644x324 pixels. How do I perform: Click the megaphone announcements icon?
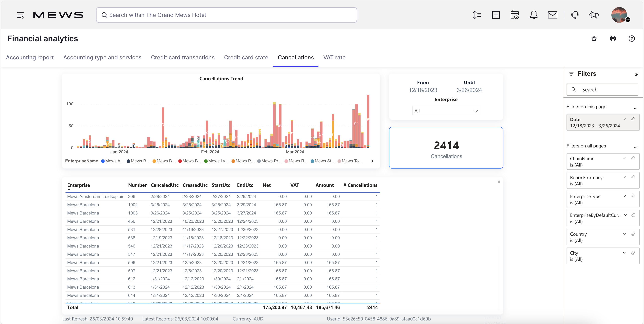point(594,15)
